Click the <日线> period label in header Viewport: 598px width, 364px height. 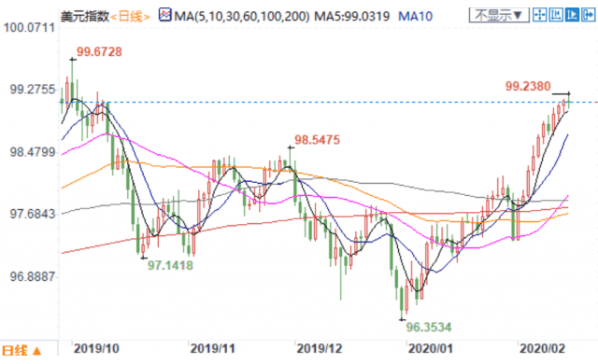pyautogui.click(x=130, y=16)
